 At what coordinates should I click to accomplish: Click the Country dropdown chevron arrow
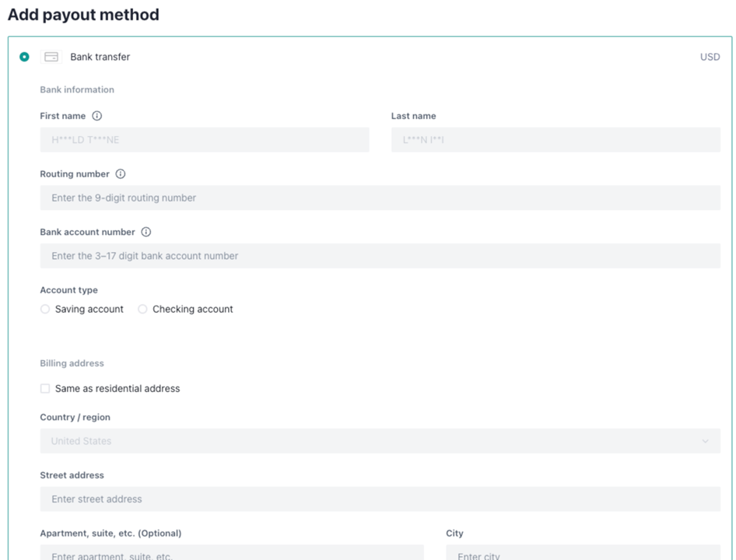pyautogui.click(x=705, y=441)
